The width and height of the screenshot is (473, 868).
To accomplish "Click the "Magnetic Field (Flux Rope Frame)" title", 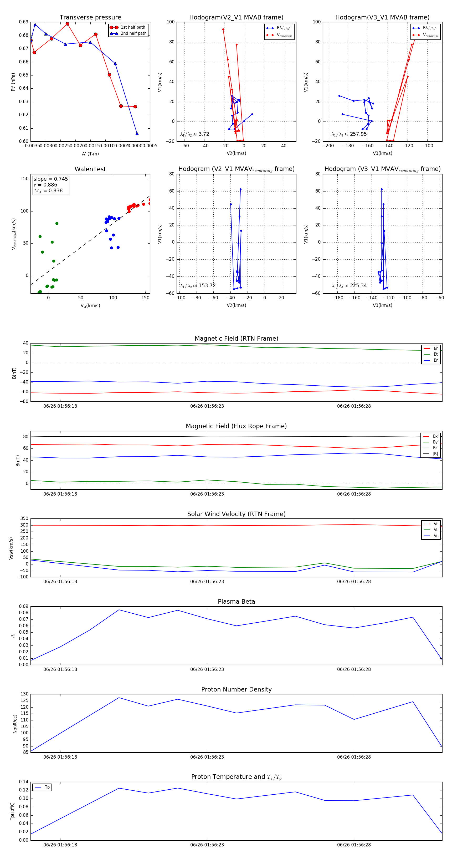I will click(236, 426).
